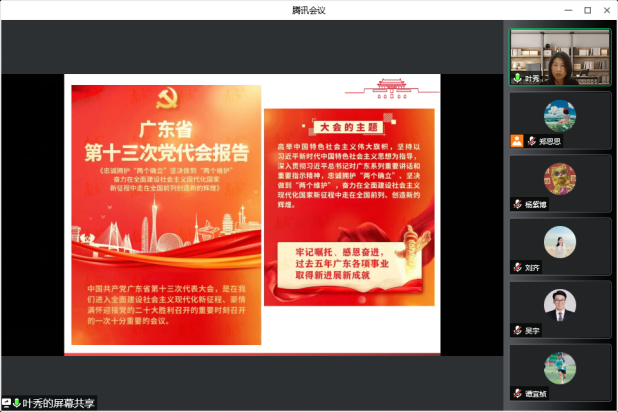Image resolution: width=618 pixels, height=412 pixels.
Task: Click screen share icon in bottom-left label
Action: tap(6, 403)
